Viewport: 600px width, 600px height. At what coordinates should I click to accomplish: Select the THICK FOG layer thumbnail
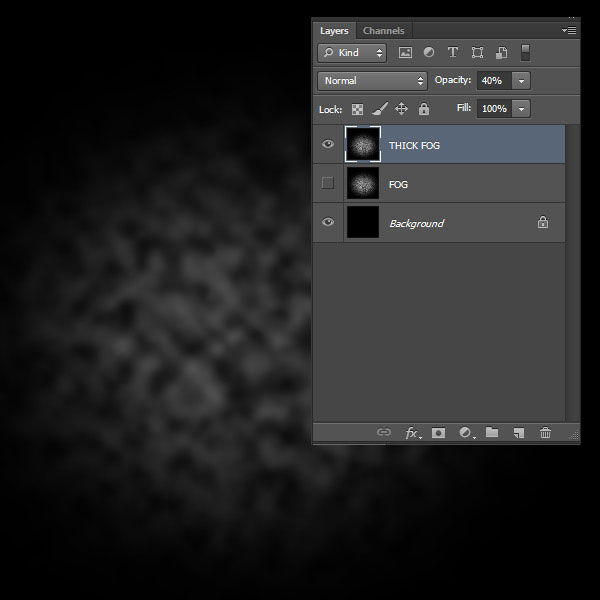click(x=363, y=144)
